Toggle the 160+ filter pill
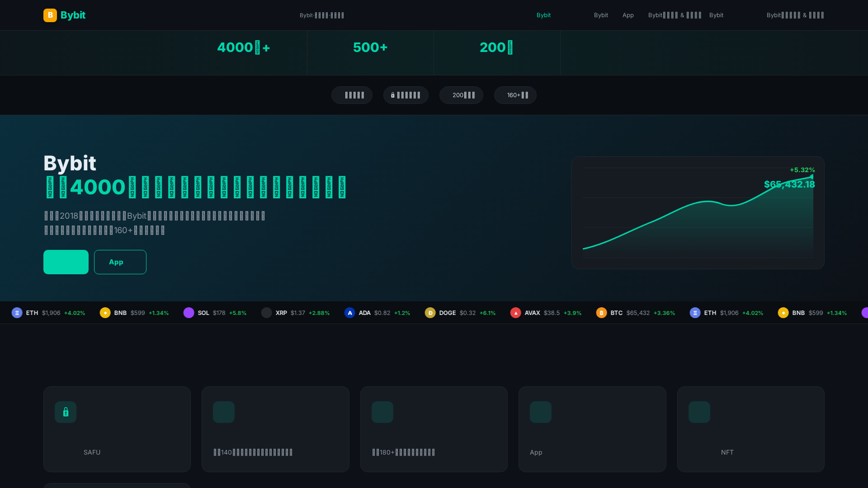The height and width of the screenshot is (488, 868). [x=515, y=95]
